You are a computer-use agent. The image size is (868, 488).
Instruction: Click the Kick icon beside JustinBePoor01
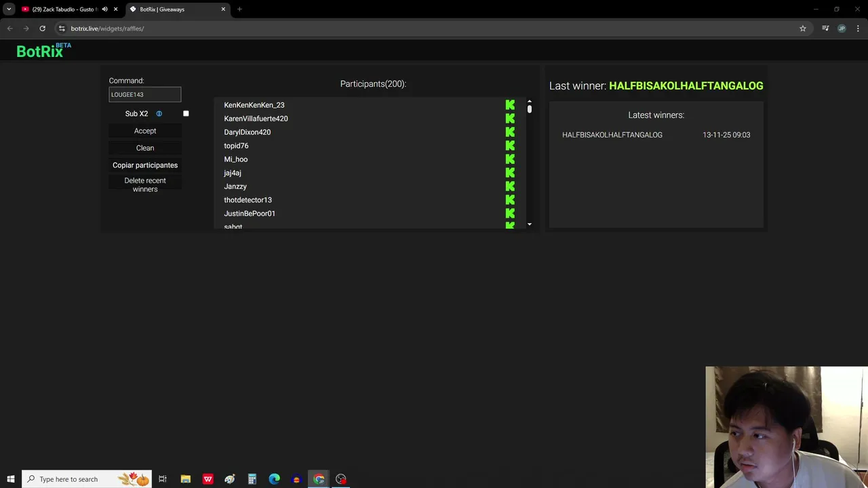click(x=510, y=213)
